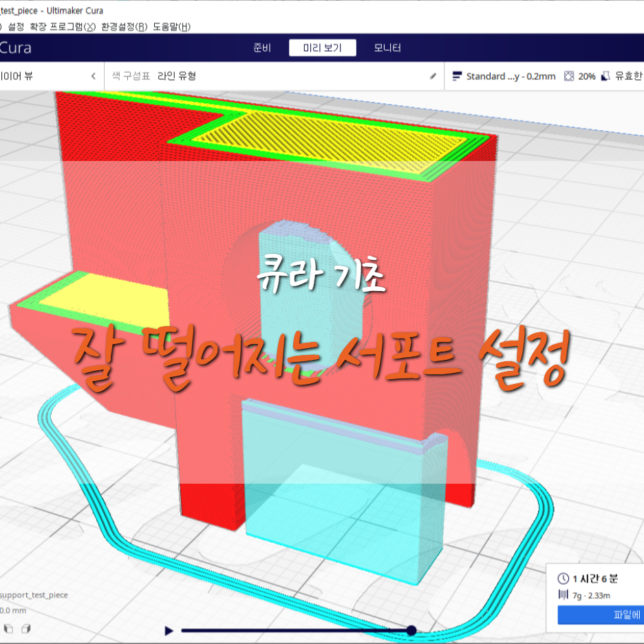This screenshot has width=644, height=644.
Task: Click the 유효한 support status label
Action: tap(628, 76)
